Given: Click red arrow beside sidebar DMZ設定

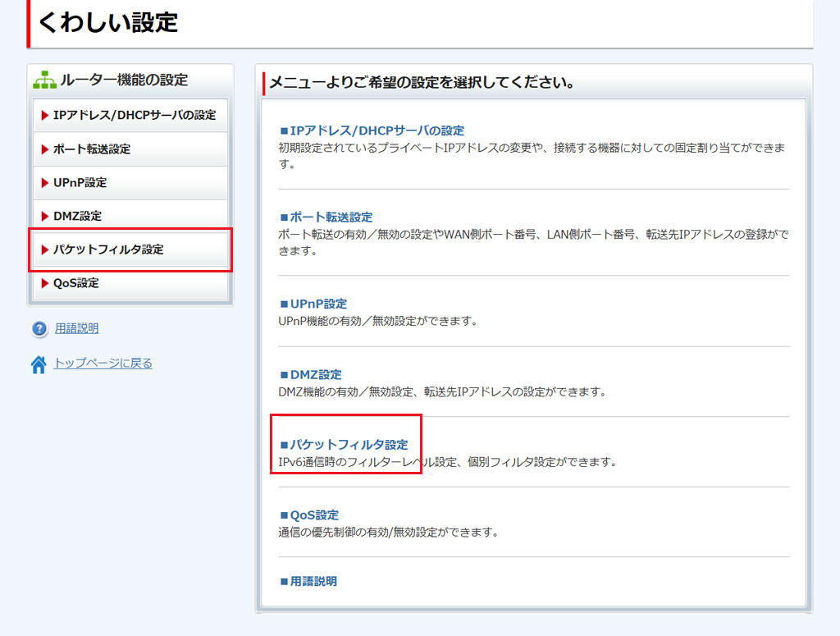Looking at the screenshot, I should (45, 217).
